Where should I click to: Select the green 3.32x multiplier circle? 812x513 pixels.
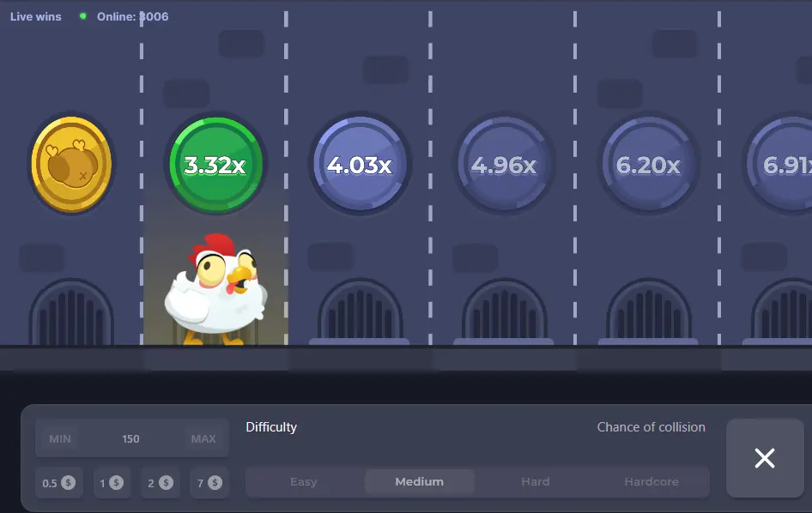[215, 163]
